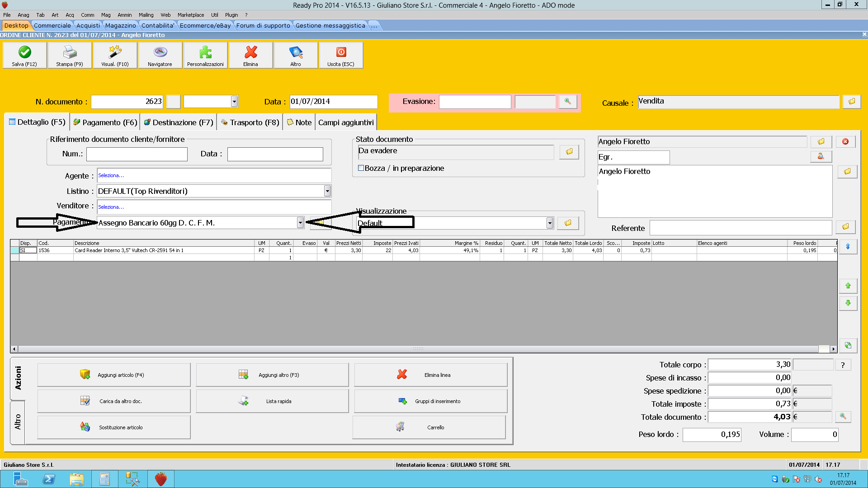868x488 pixels.
Task: Expand document number suffix dropdown
Action: [234, 102]
